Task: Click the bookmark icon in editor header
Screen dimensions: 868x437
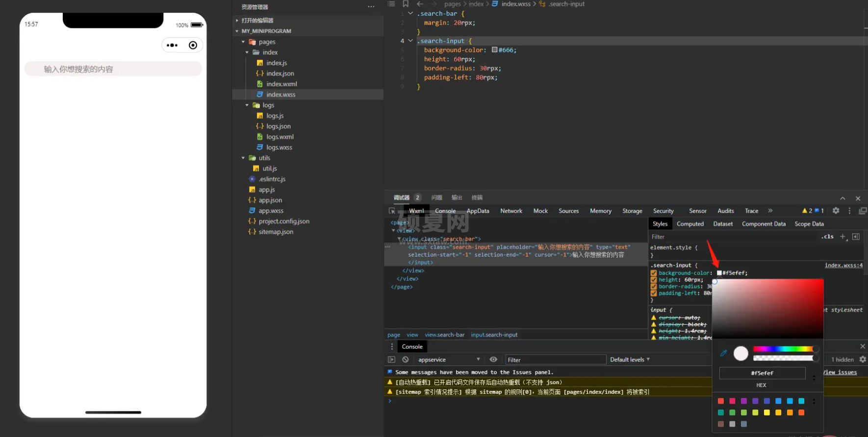Action: click(406, 4)
